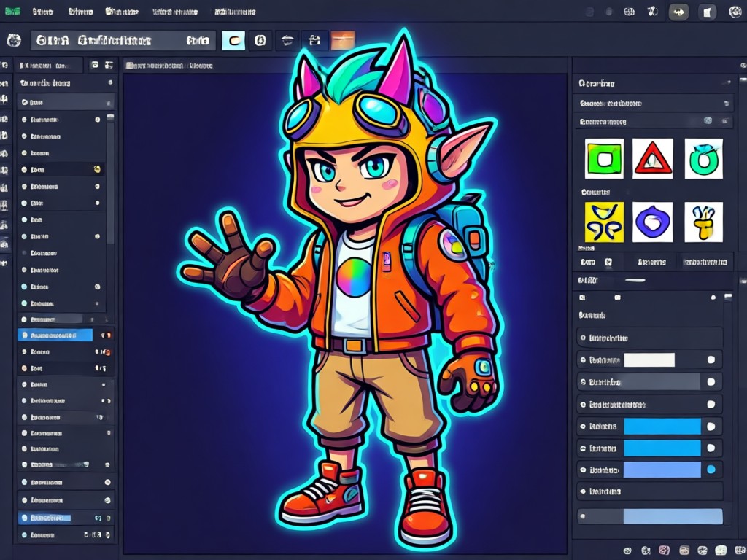The width and height of the screenshot is (747, 560).
Task: Click the toolbar button showing a zero-shaped icon
Action: point(260,41)
